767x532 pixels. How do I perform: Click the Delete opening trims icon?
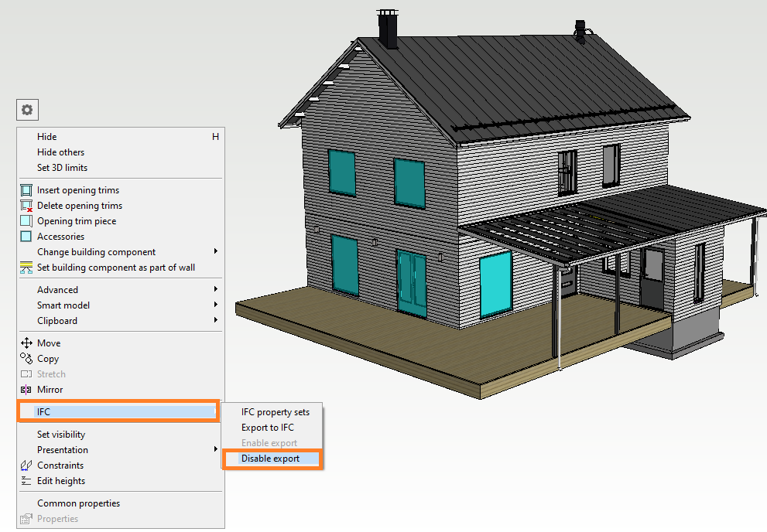[26, 206]
